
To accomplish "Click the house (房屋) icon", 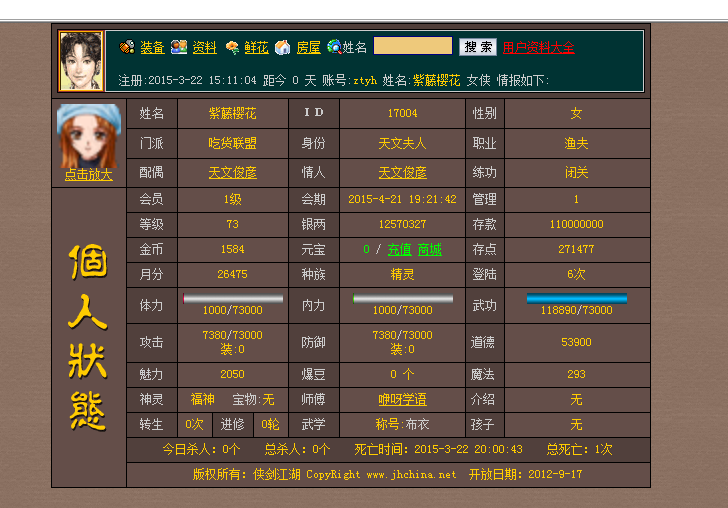I will (282, 47).
